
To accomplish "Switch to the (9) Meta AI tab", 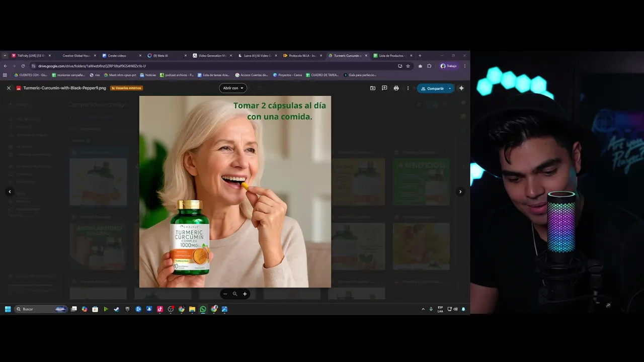I will point(166,56).
